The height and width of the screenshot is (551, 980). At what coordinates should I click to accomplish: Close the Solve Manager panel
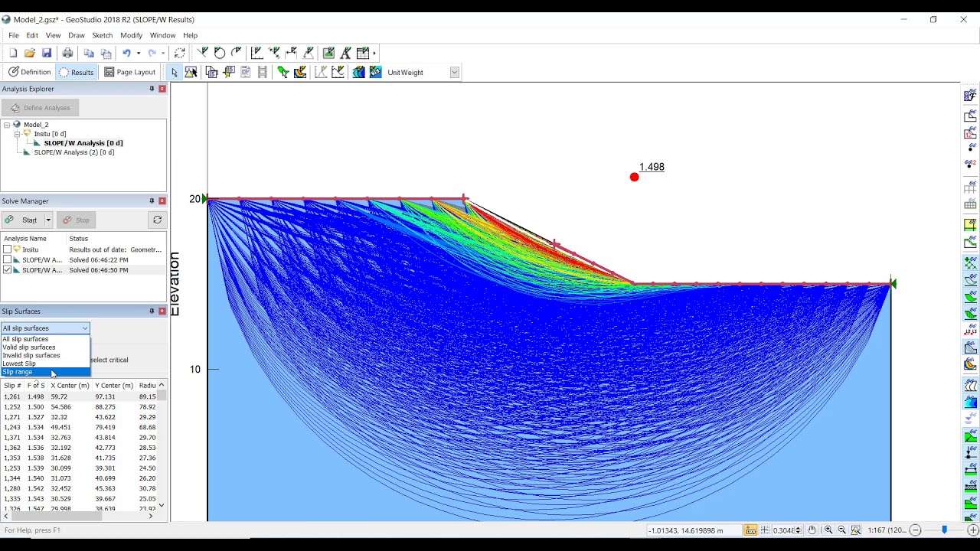[162, 201]
